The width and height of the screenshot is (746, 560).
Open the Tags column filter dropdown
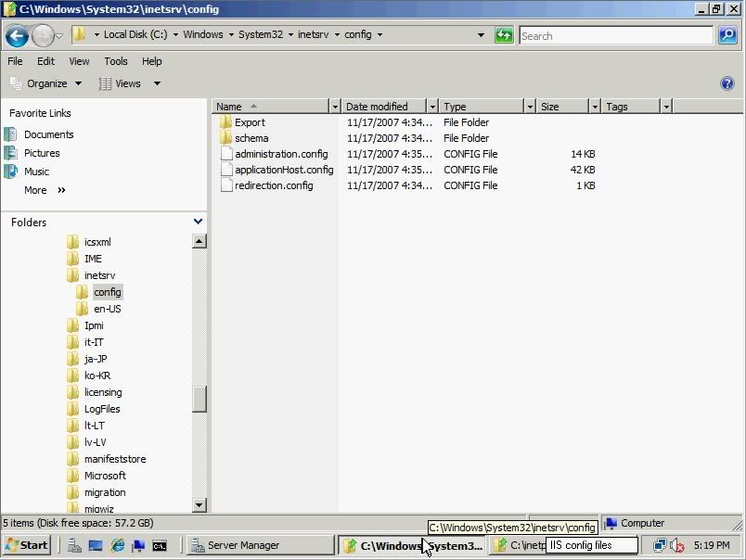point(666,107)
